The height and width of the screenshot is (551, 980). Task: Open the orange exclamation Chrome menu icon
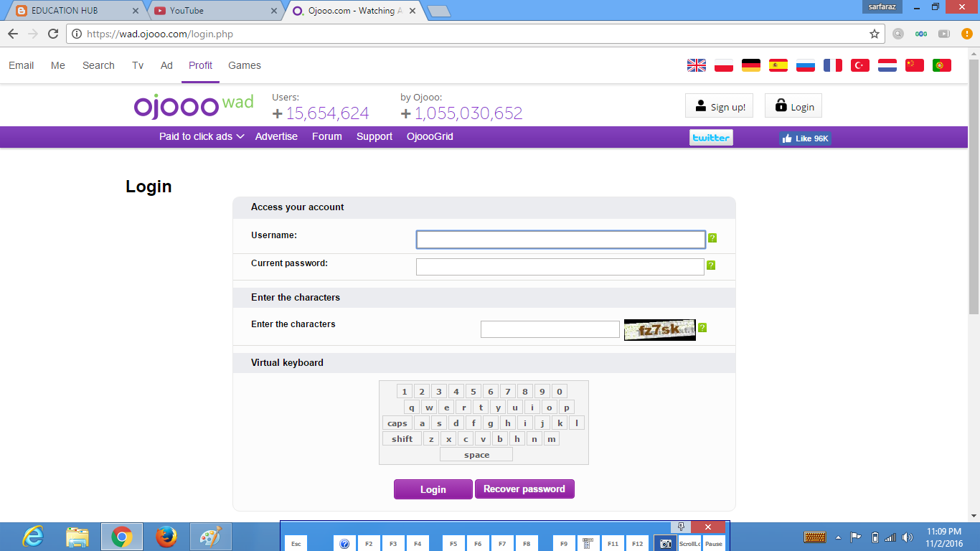point(966,34)
